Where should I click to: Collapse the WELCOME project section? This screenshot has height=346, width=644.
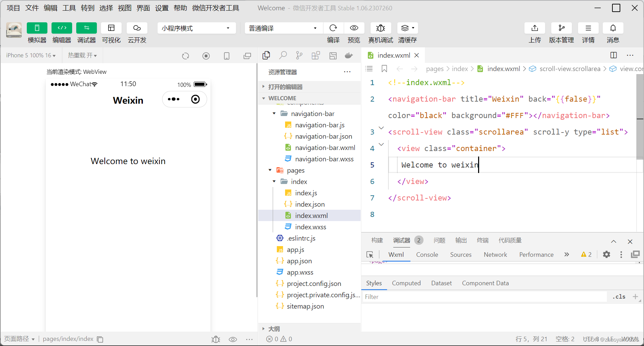click(x=309, y=98)
